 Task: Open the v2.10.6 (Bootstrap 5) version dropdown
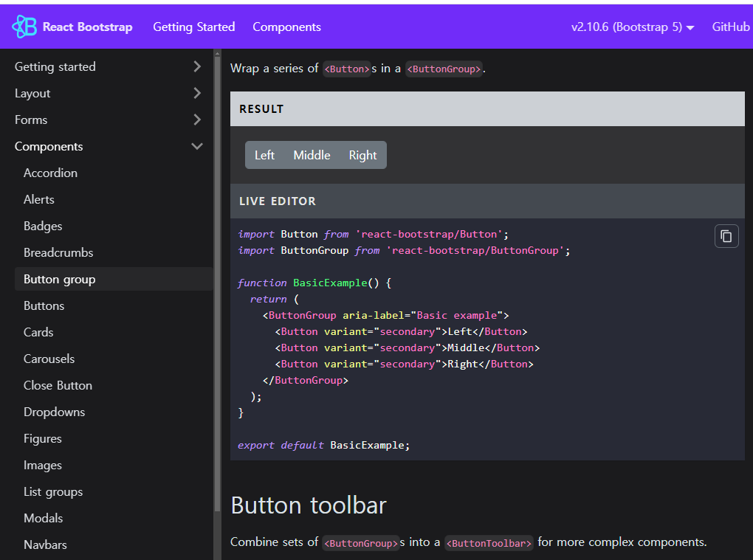pos(633,27)
